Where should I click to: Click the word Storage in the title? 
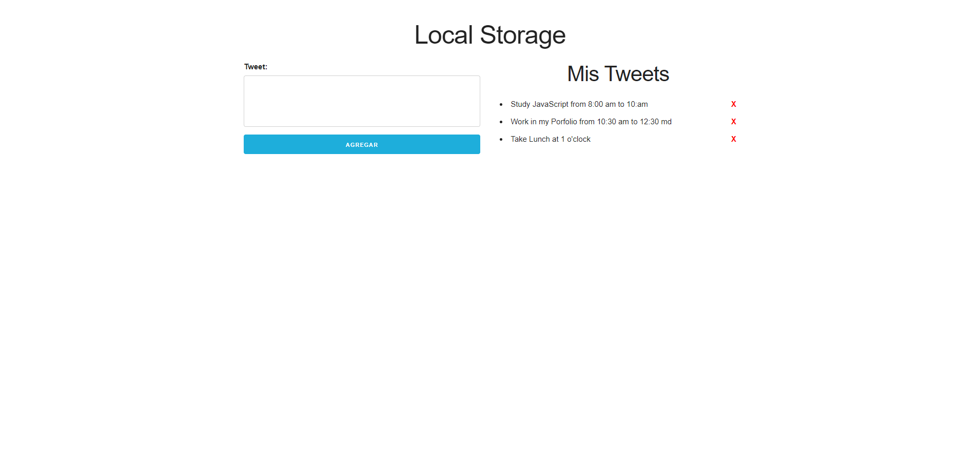(522, 35)
